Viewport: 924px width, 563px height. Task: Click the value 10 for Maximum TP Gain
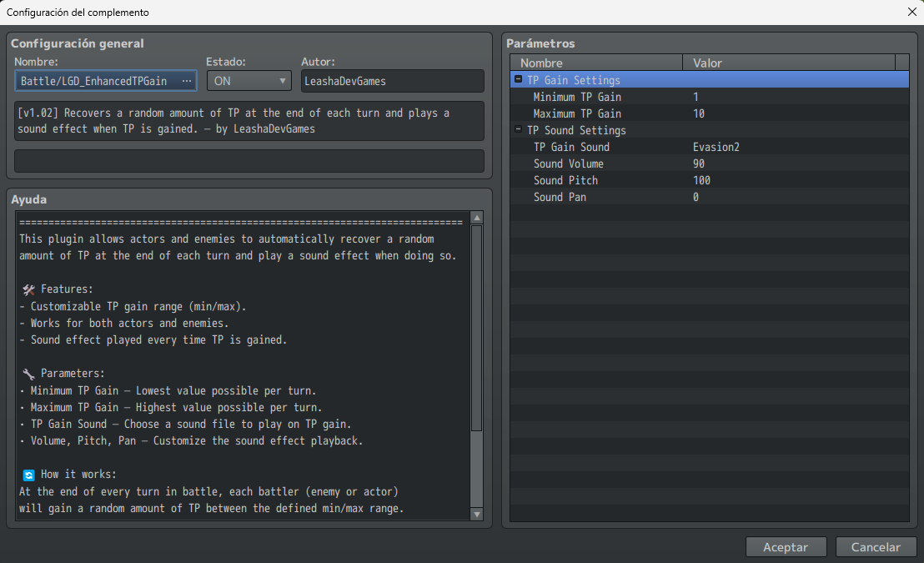click(699, 113)
